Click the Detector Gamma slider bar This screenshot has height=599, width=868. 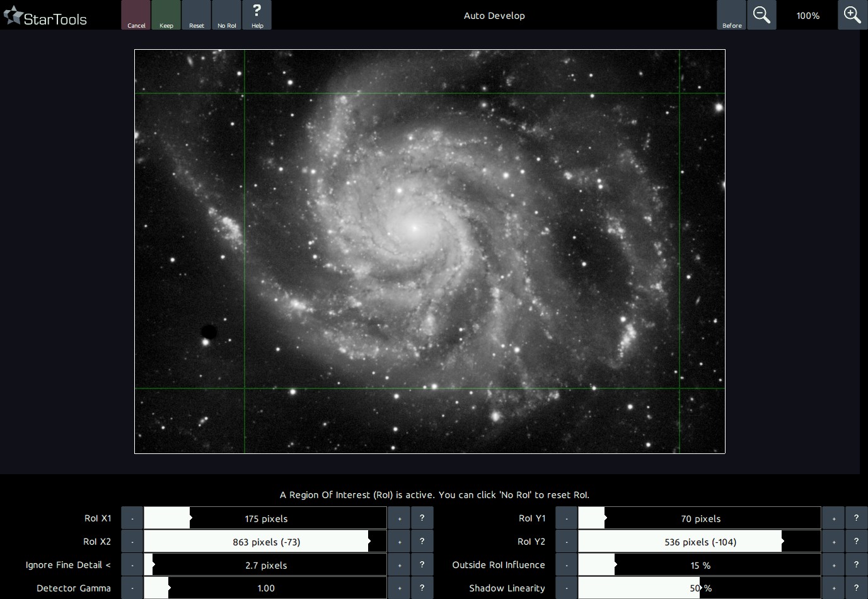265,588
